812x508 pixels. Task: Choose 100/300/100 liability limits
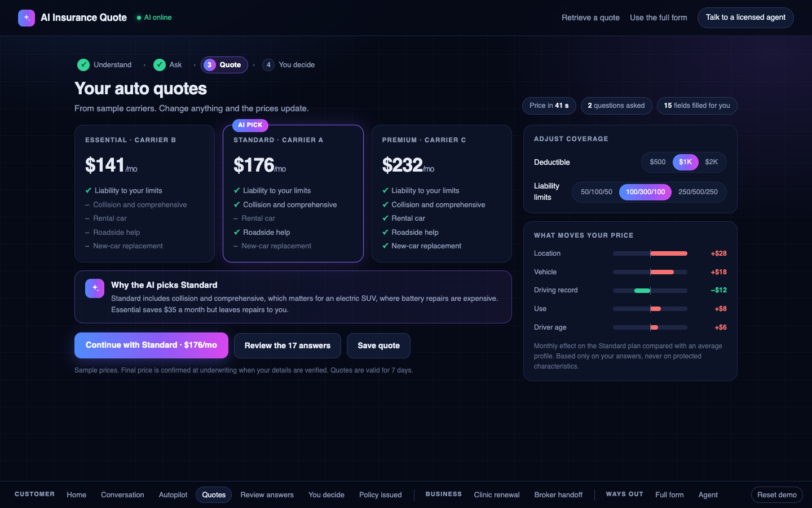646,192
